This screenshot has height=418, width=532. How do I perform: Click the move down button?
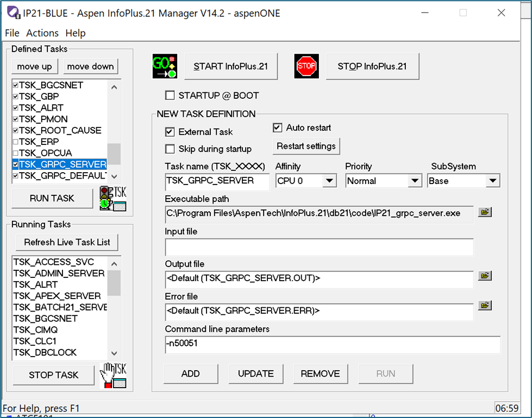[91, 66]
